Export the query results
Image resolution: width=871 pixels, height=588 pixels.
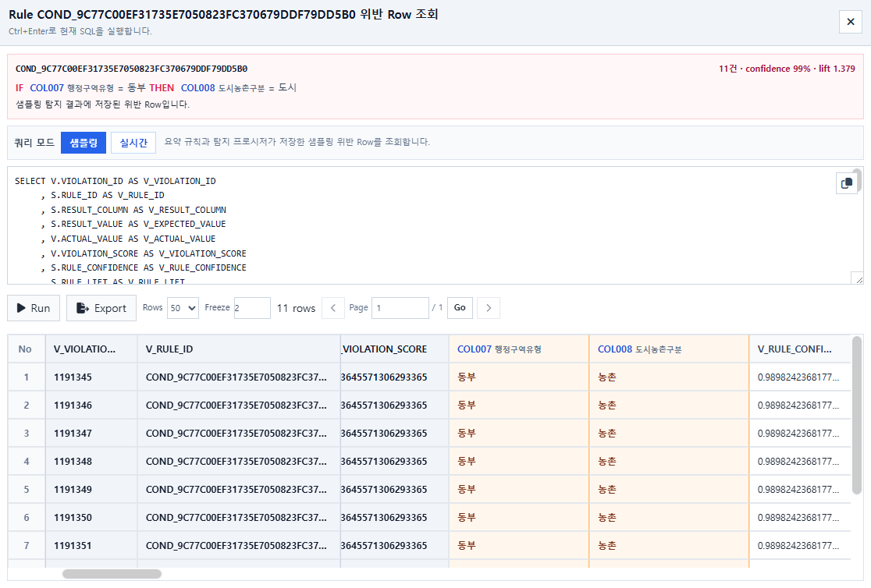coord(101,308)
